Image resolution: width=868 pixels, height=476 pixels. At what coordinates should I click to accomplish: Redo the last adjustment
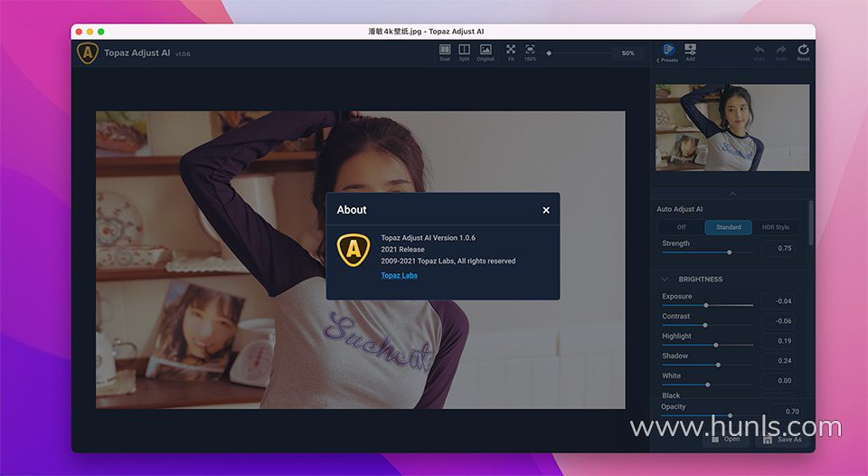coord(781,52)
